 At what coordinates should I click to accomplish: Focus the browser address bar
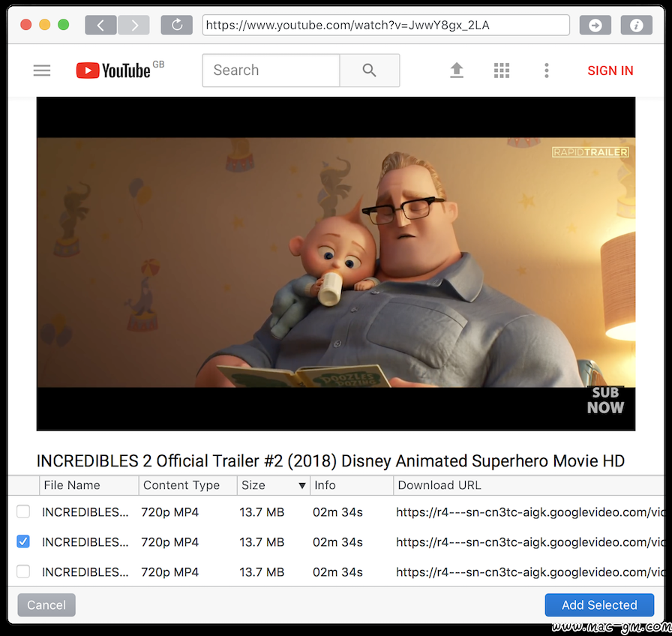(385, 25)
